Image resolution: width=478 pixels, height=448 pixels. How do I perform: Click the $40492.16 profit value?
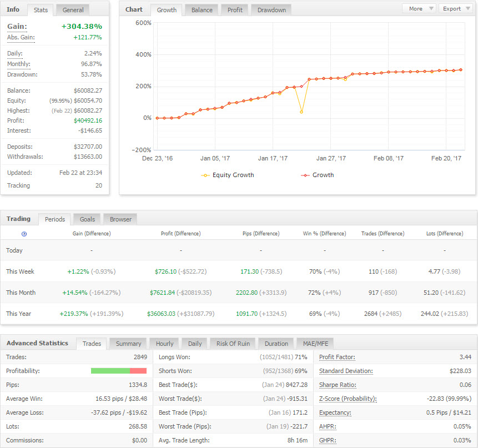(88, 120)
